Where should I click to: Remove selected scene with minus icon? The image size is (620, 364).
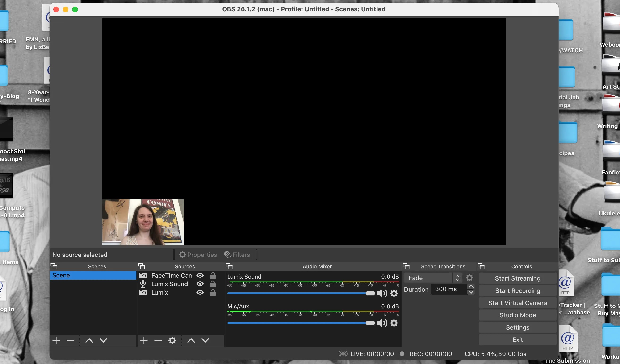pyautogui.click(x=70, y=340)
